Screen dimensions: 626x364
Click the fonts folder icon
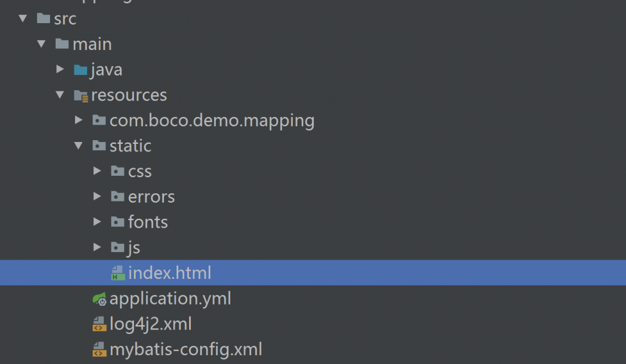coord(117,222)
